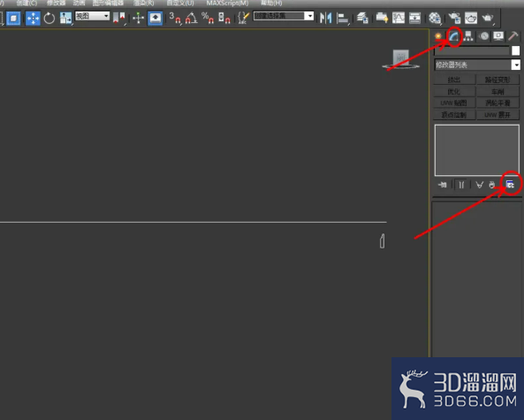Open the 创建(C) menu

point(27,3)
